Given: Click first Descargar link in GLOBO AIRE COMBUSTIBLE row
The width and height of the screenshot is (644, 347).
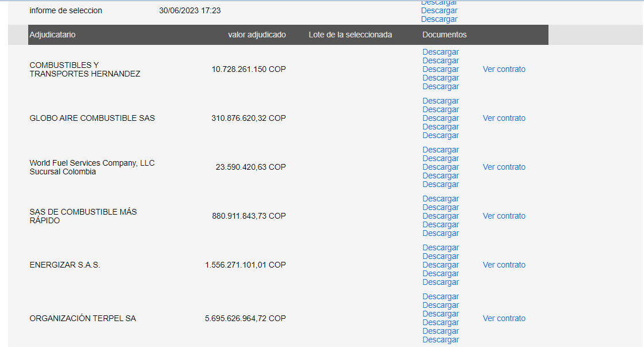Looking at the screenshot, I should coord(440,101).
